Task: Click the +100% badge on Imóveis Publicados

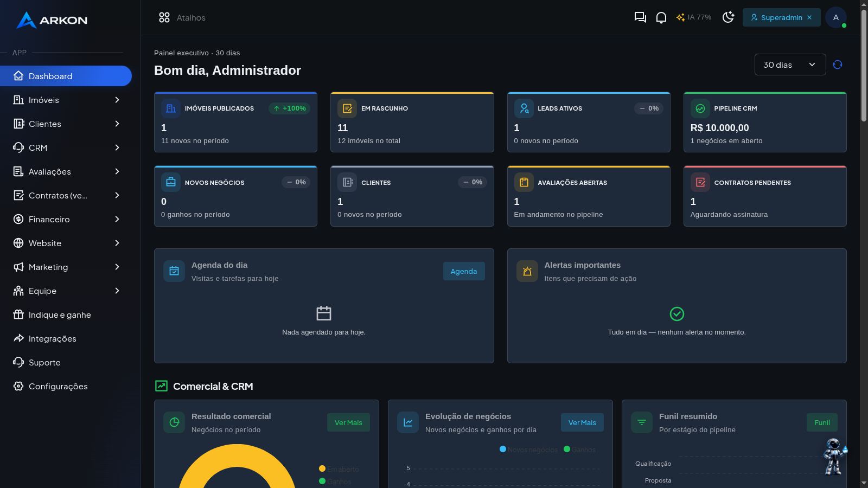Action: click(x=289, y=108)
